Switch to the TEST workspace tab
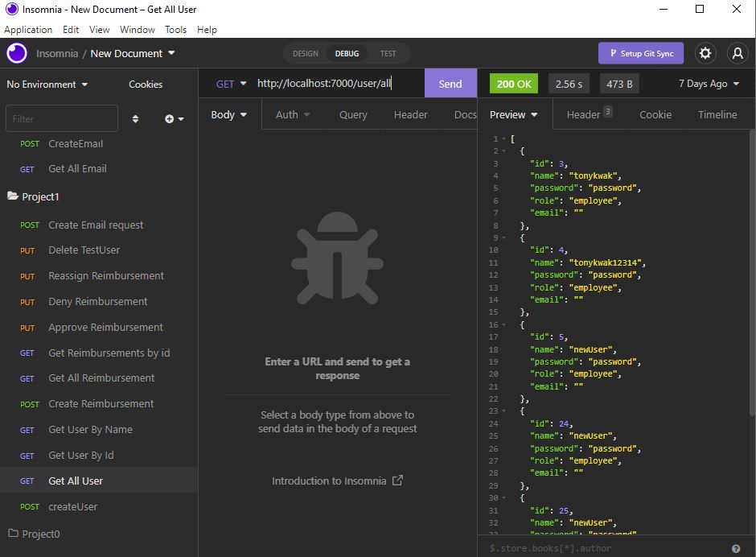The image size is (756, 557). [x=388, y=53]
